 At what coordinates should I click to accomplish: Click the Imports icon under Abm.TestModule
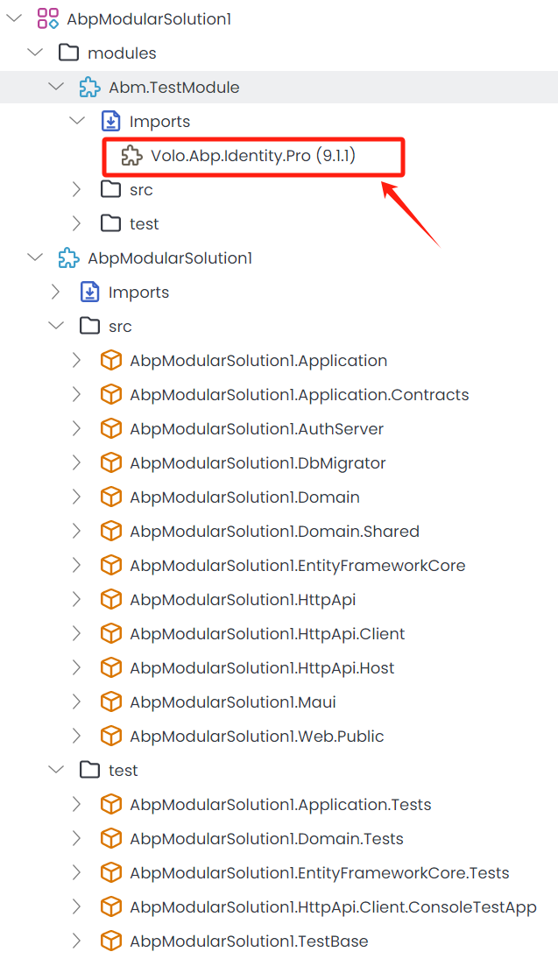(x=110, y=121)
